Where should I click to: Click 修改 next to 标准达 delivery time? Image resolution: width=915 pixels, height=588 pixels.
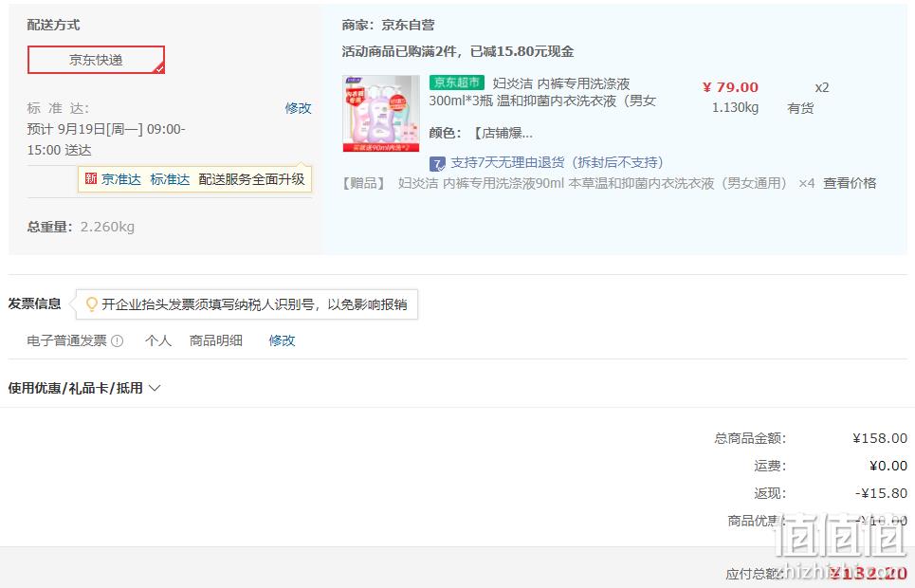[298, 108]
